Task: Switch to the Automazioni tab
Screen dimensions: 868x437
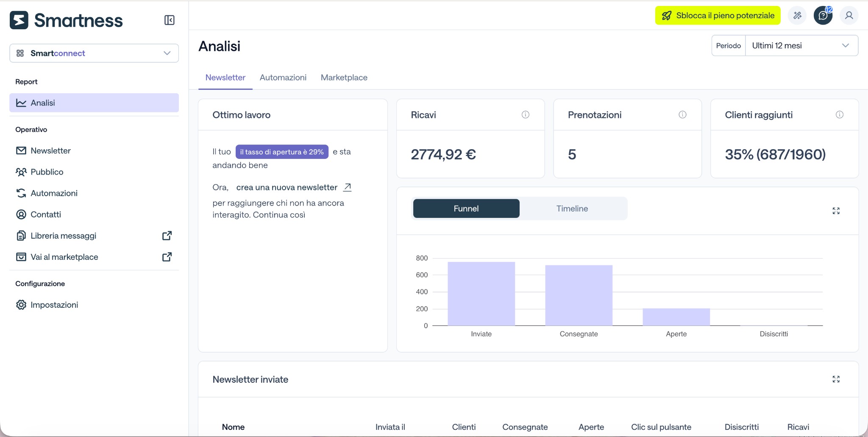Action: [283, 78]
